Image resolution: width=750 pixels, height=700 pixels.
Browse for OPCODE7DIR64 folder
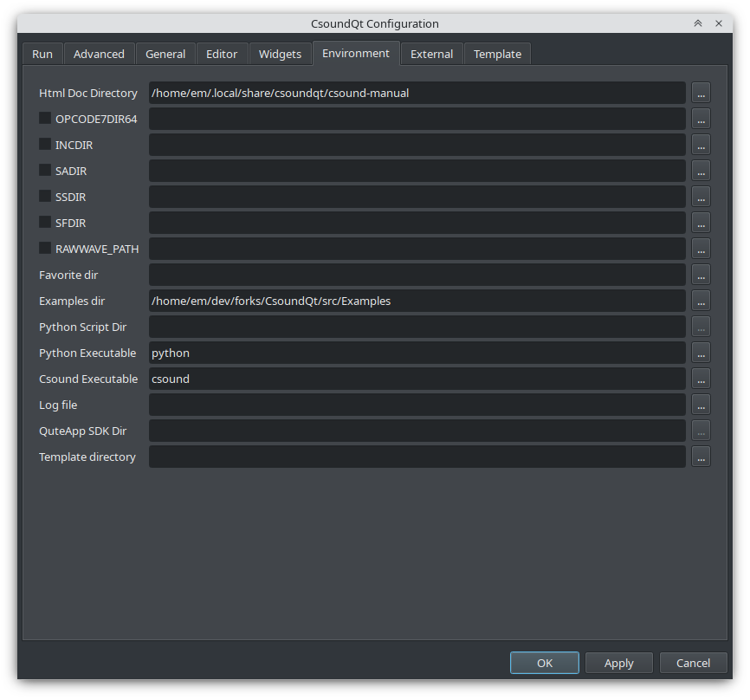coord(701,119)
